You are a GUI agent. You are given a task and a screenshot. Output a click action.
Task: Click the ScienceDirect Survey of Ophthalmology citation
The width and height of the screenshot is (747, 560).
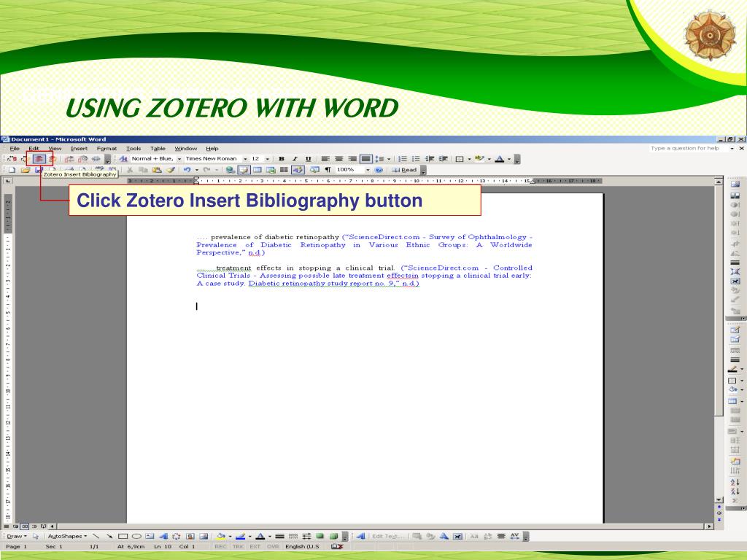(x=365, y=245)
